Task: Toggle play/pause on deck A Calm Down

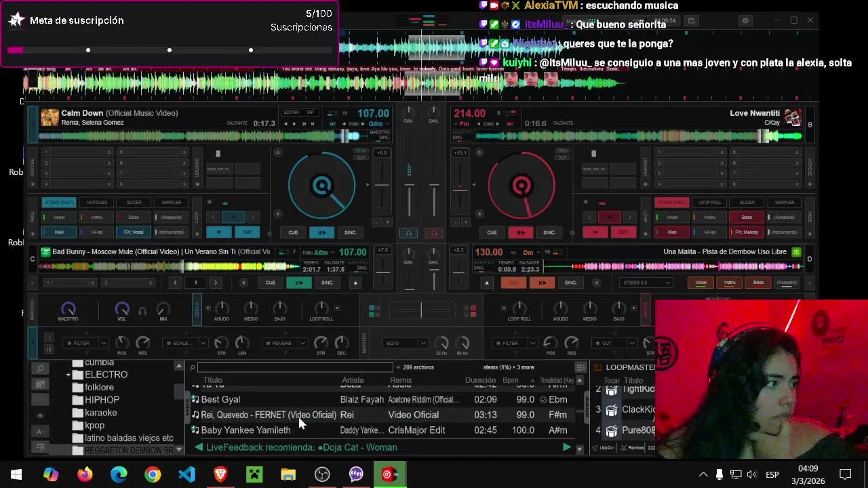Action: 321,232
